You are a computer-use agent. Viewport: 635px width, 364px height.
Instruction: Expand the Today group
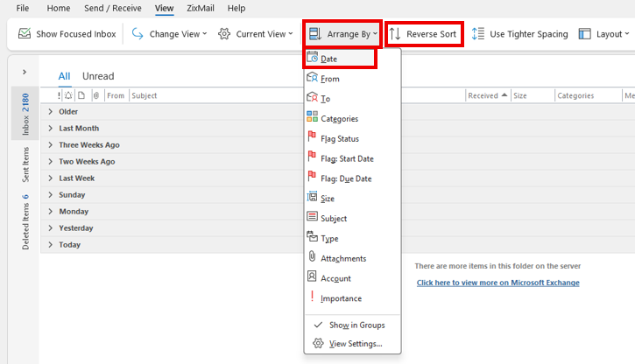click(x=50, y=245)
